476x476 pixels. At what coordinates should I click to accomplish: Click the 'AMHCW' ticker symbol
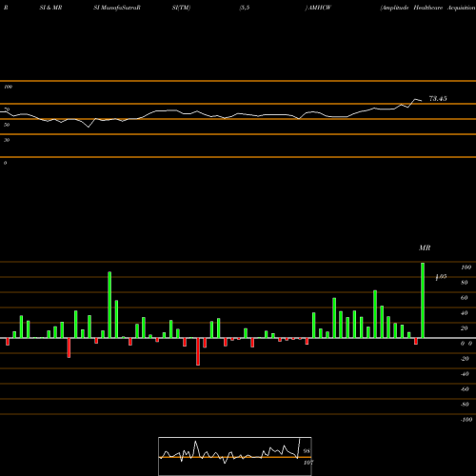pyautogui.click(x=320, y=8)
